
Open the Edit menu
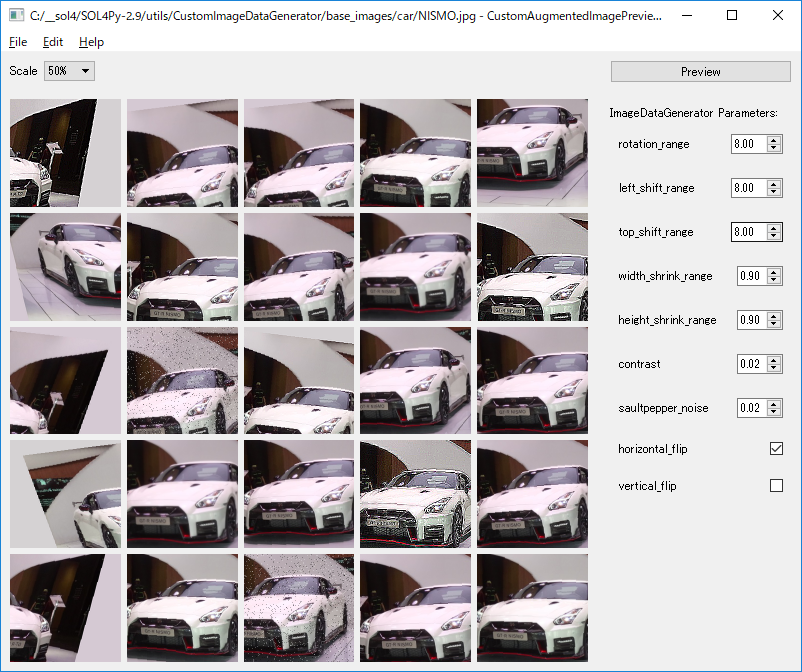[53, 42]
